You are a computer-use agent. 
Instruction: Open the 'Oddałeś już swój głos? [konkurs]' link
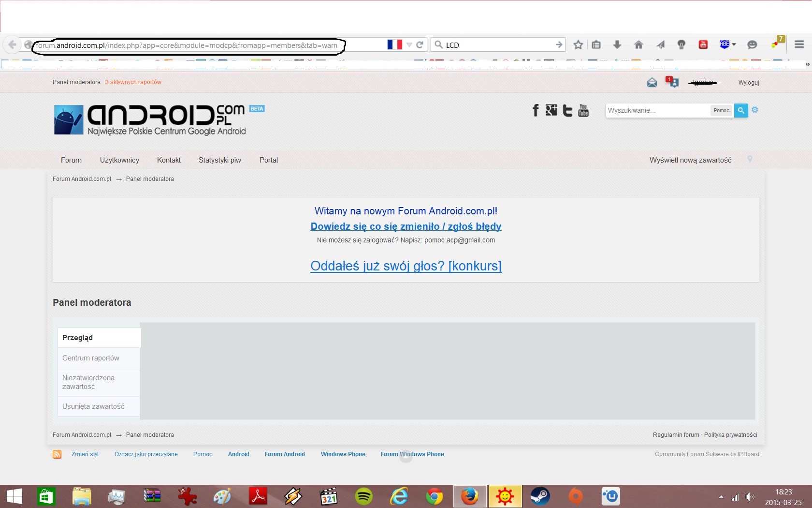[406, 266]
